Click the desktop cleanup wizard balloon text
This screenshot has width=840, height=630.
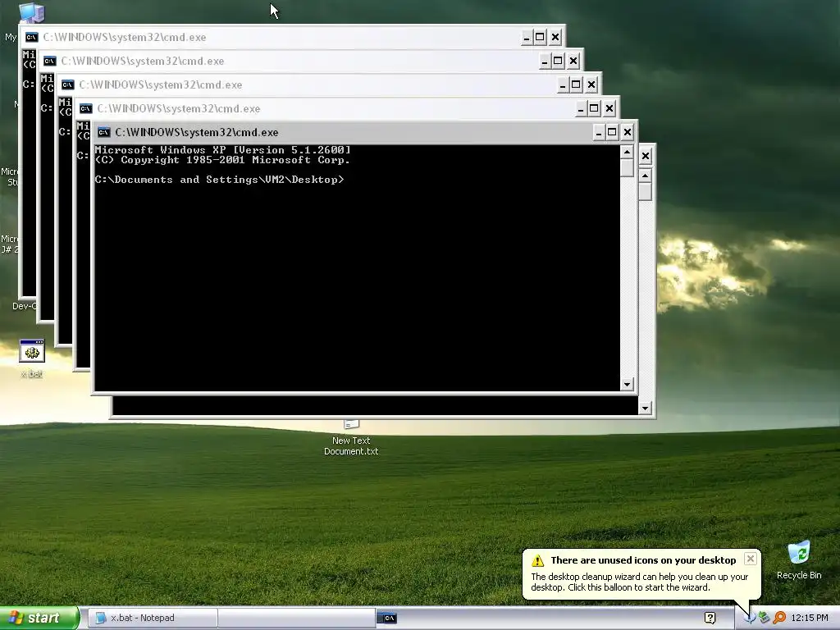point(639,582)
